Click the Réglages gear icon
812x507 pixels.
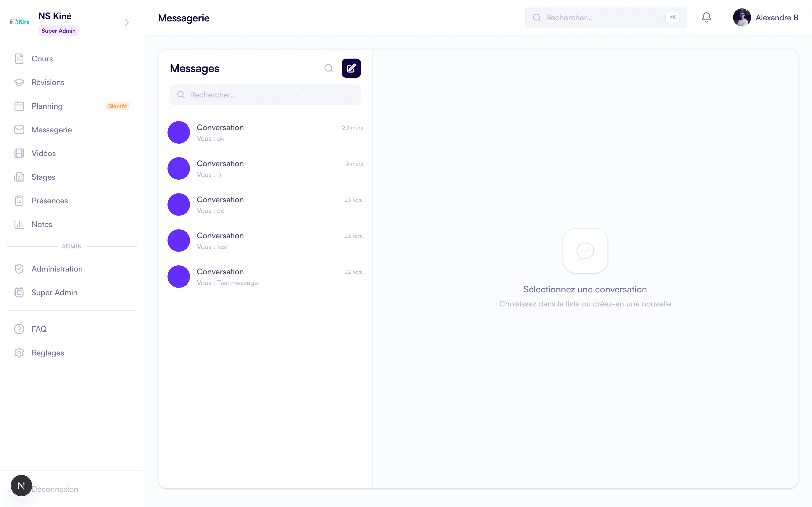tap(19, 353)
